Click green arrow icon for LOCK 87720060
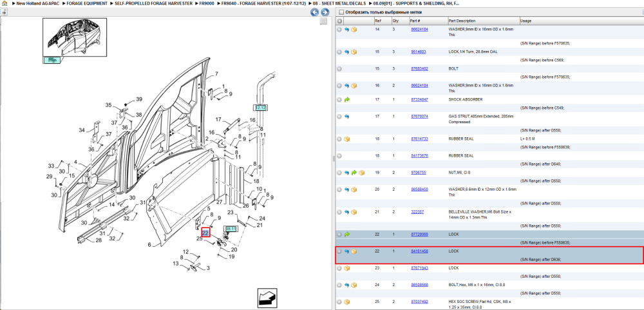Screen dimensions: 644x310 pos(346,235)
